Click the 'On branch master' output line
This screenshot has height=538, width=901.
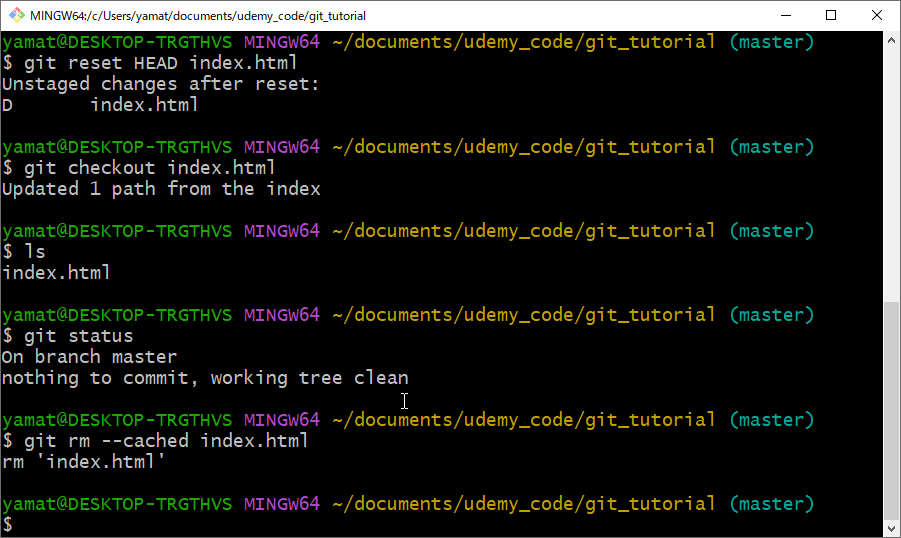point(89,357)
